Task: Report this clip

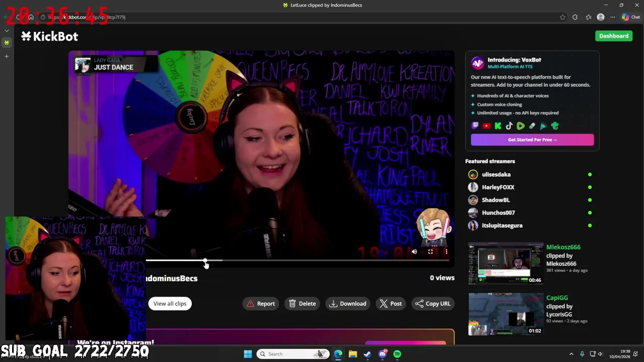Action: (x=261, y=304)
